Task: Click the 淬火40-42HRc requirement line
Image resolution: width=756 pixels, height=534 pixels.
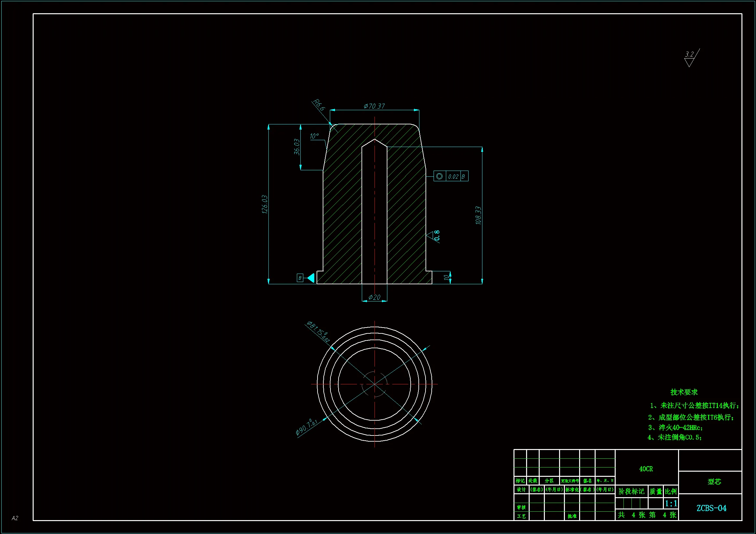Action: [675, 428]
